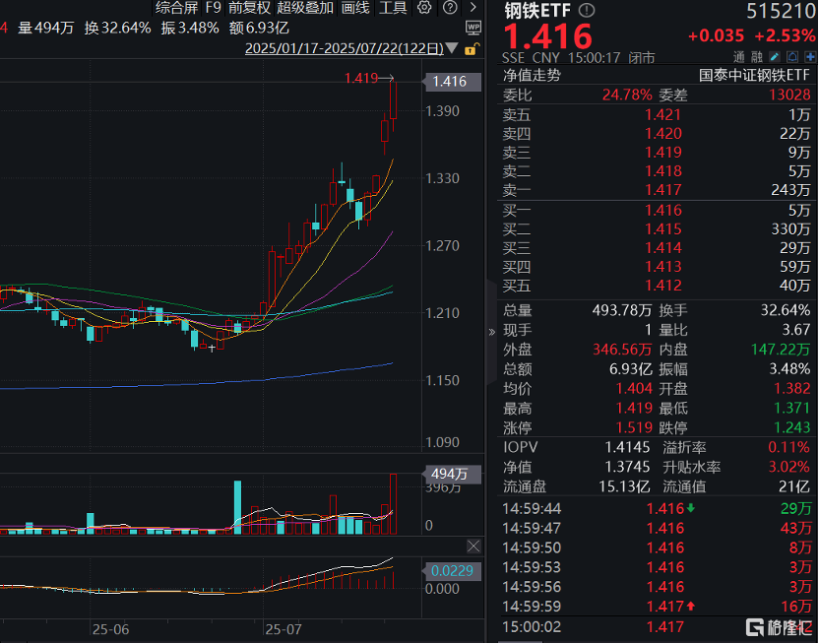819x644 pixels.
Task: Select the 买二 price 1.415
Action: point(662,228)
